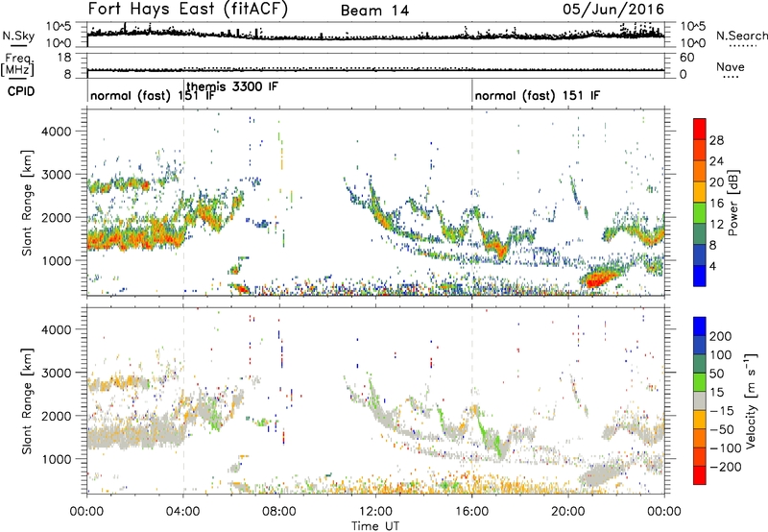Pick the gray -15 to 15 velocity segment
Image resolution: width=768 pixels, height=532 pixels.
(700, 400)
